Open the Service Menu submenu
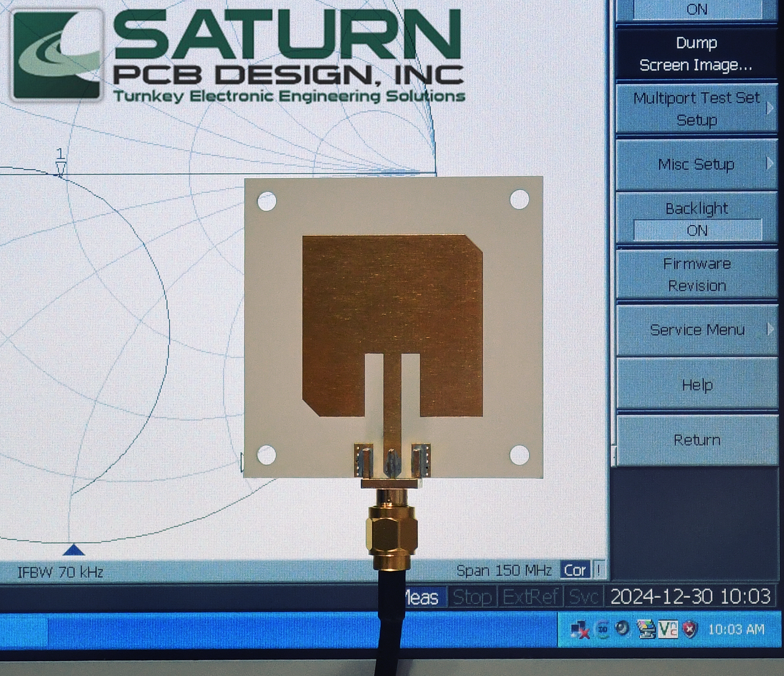Screen dimensions: 784x676 697,330
